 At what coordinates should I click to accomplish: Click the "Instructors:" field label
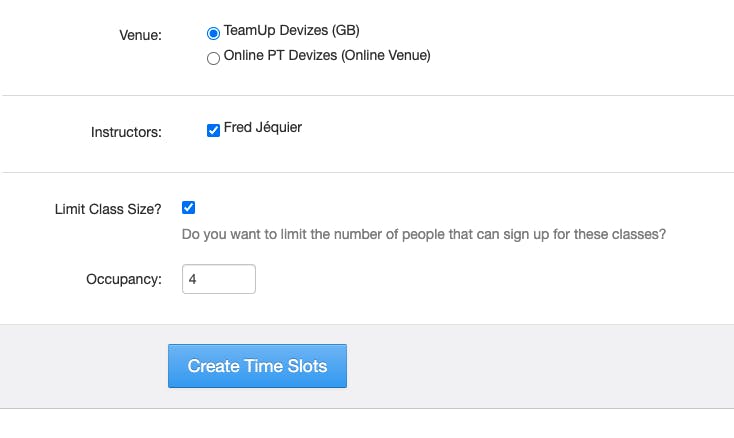tap(125, 133)
